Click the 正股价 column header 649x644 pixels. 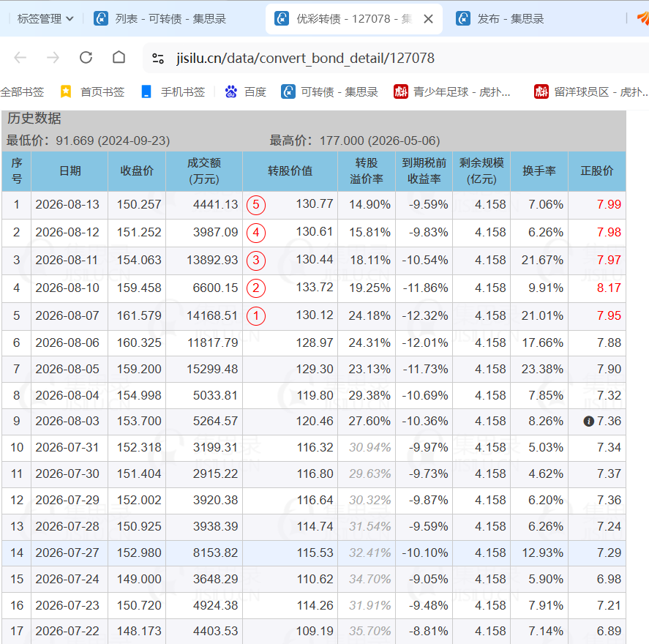pyautogui.click(x=597, y=171)
